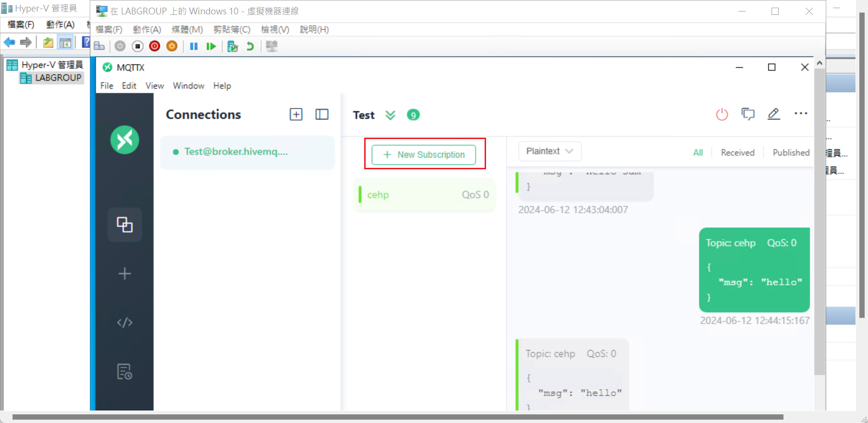Show All messages filter
The image size is (868, 423).
pyautogui.click(x=698, y=153)
